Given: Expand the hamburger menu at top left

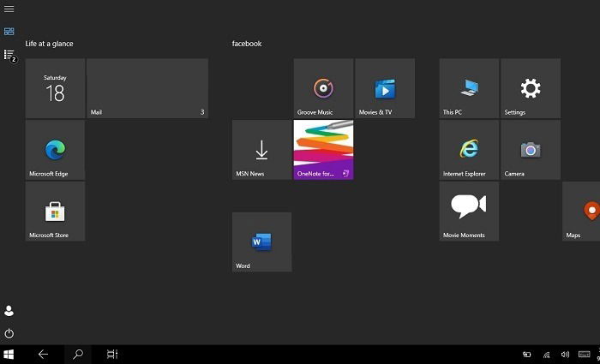Looking at the screenshot, I should click(9, 9).
